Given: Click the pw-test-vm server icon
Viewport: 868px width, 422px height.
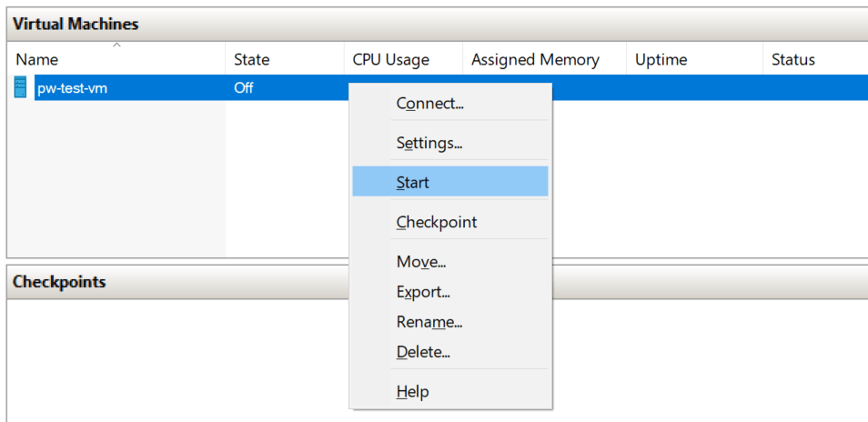Looking at the screenshot, I should point(20,88).
